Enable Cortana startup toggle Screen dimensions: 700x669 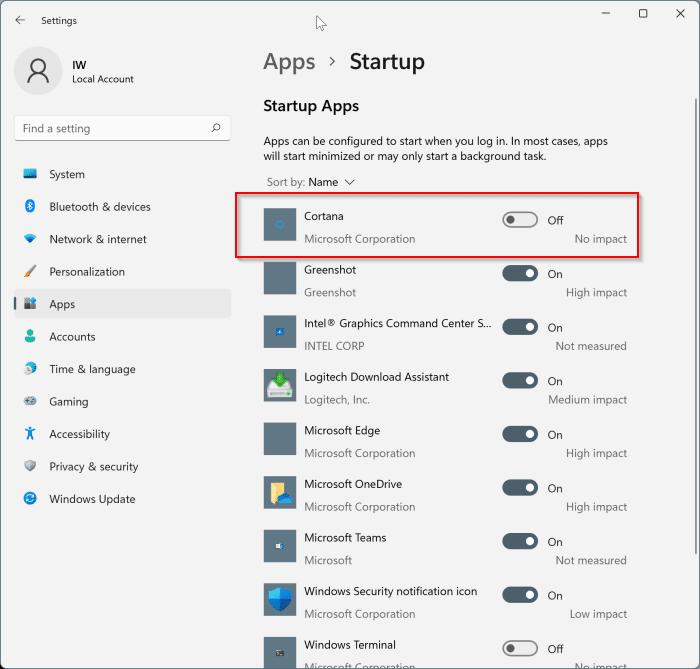tap(520, 220)
